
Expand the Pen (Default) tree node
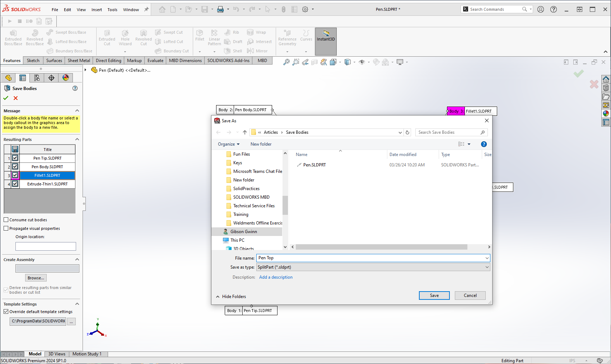coord(85,70)
